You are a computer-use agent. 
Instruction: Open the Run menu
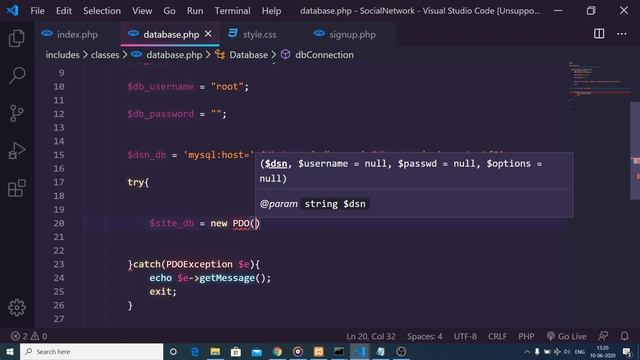[195, 11]
